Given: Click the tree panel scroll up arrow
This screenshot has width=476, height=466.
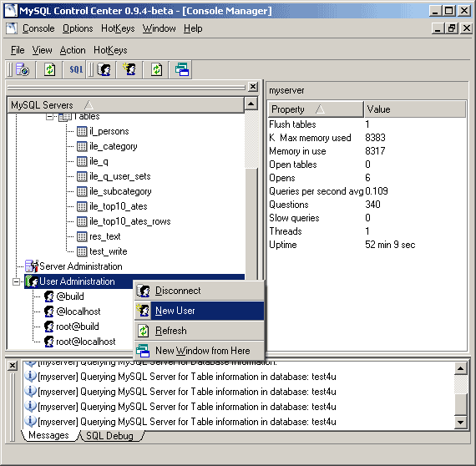Looking at the screenshot, I should pos(251,104).
